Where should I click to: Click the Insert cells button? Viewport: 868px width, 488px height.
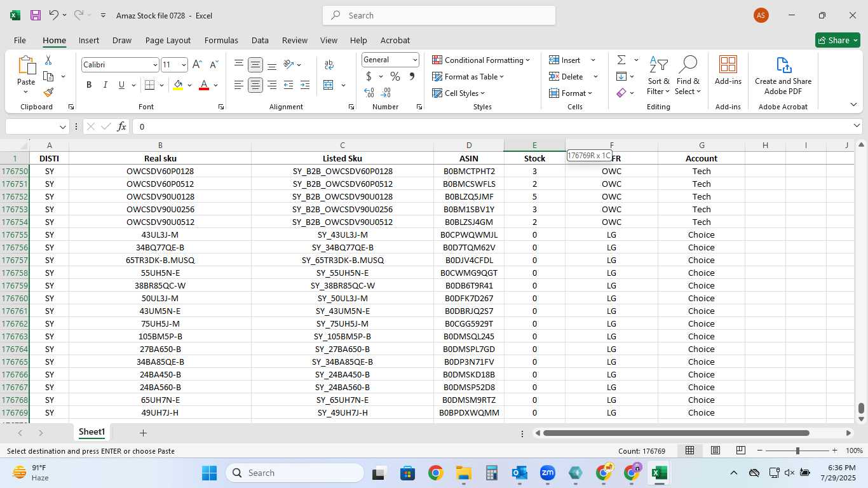click(565, 60)
